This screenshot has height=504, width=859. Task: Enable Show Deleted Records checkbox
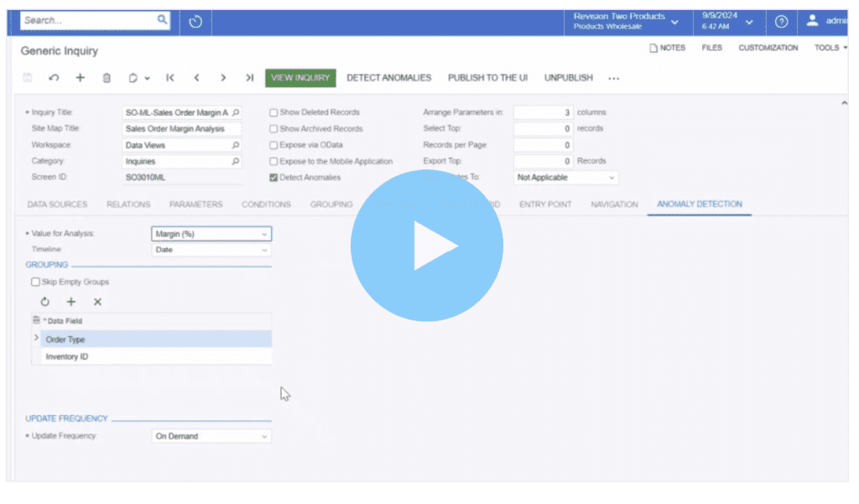pos(273,112)
